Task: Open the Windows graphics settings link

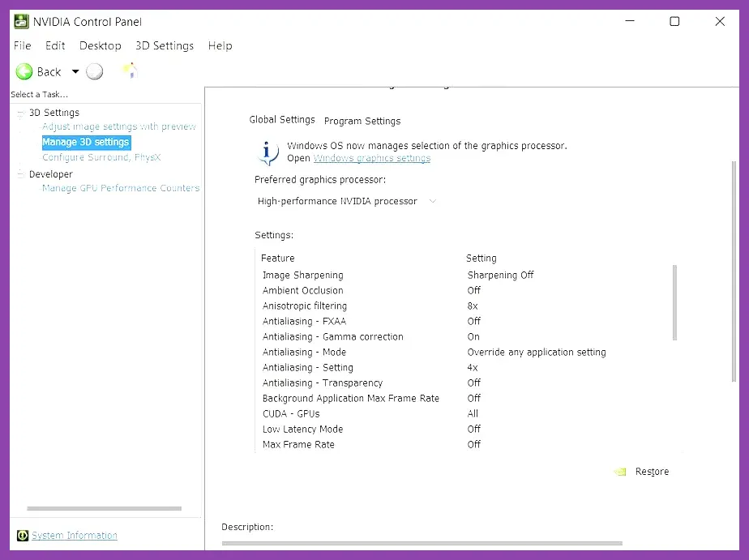Action: point(371,158)
